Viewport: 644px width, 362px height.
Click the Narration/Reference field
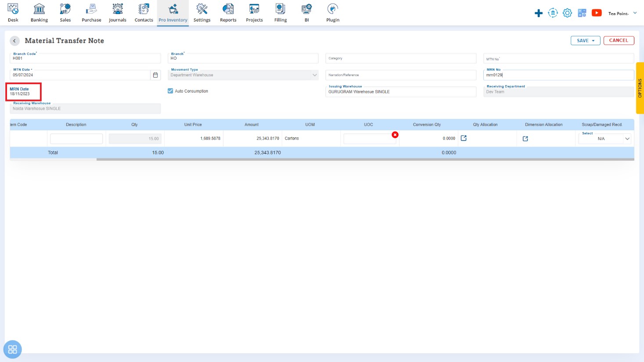(x=401, y=75)
